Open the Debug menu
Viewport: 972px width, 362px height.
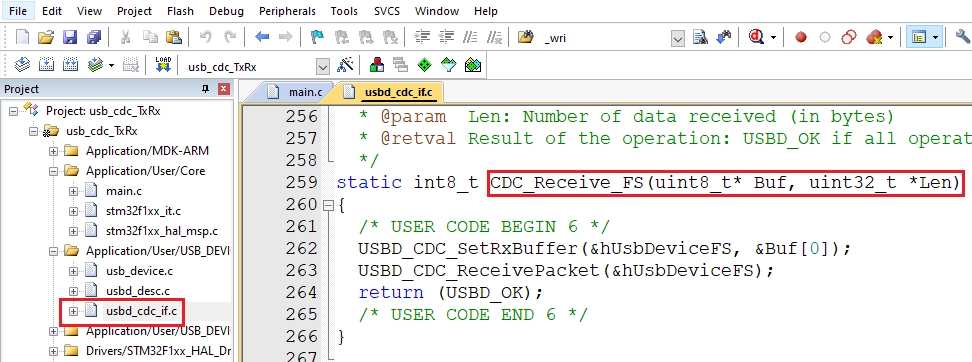[226, 11]
